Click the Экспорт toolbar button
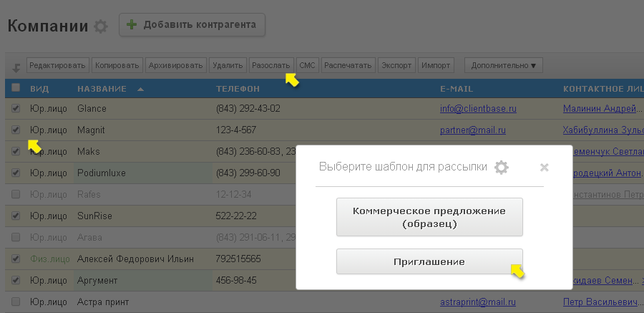This screenshot has height=313, width=644. click(396, 66)
